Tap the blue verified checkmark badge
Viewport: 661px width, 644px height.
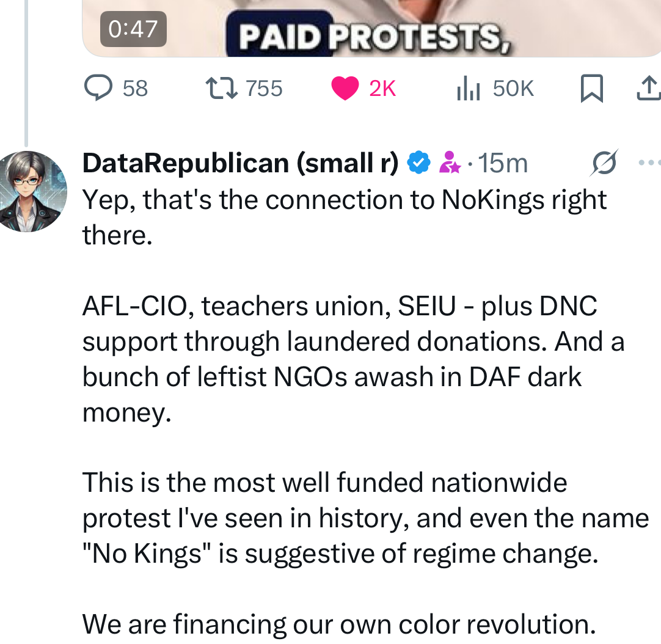tap(418, 163)
